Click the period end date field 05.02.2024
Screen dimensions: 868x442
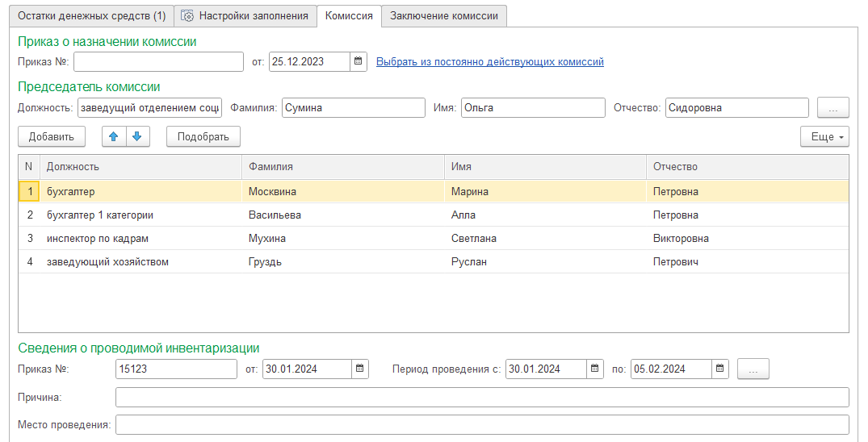671,369
